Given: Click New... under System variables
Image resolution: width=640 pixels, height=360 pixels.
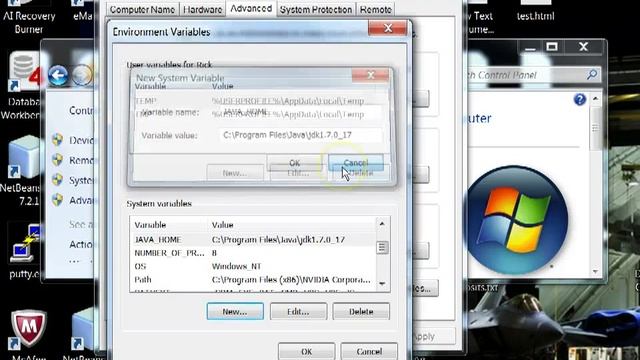Looking at the screenshot, I should point(235,311).
